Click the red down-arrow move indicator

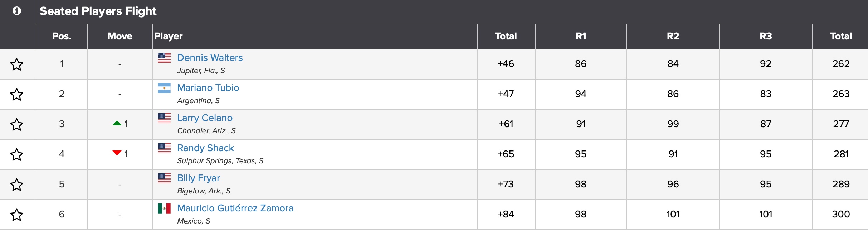point(117,153)
